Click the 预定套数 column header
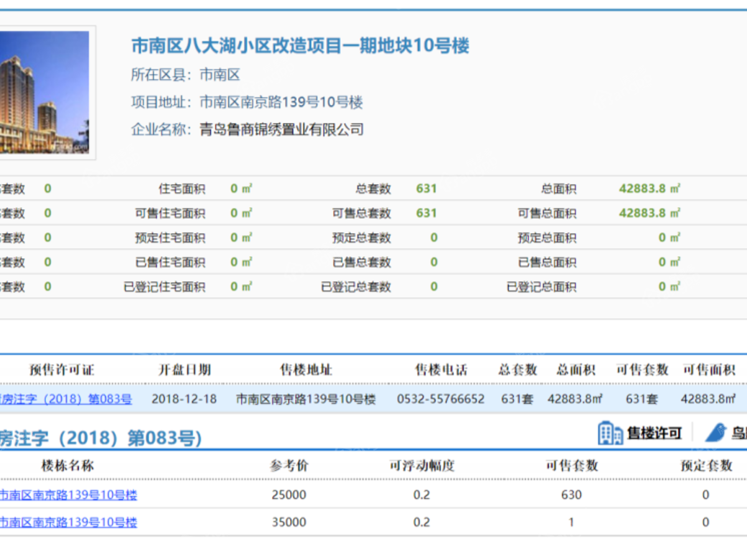This screenshot has height=560, width=747. tap(707, 465)
